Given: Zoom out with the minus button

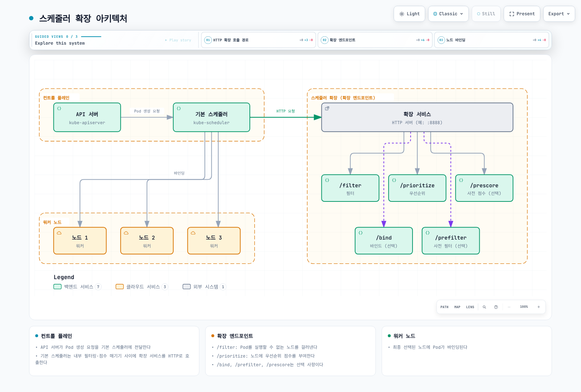Looking at the screenshot, I should pyautogui.click(x=509, y=307).
